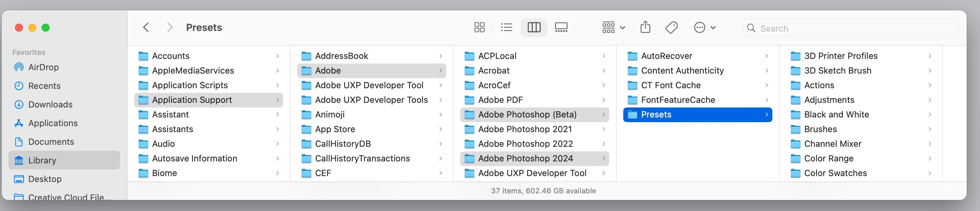
Task: Switch to icon grid view
Action: pyautogui.click(x=479, y=27)
